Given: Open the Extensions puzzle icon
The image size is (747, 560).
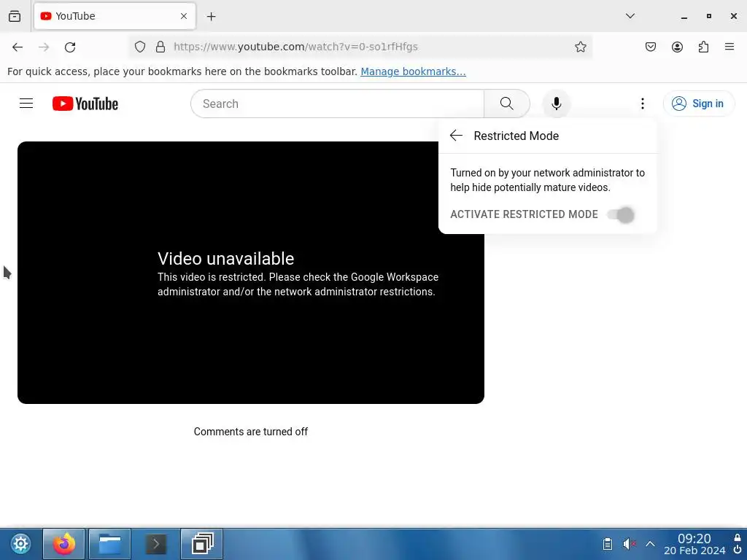Looking at the screenshot, I should click(703, 47).
